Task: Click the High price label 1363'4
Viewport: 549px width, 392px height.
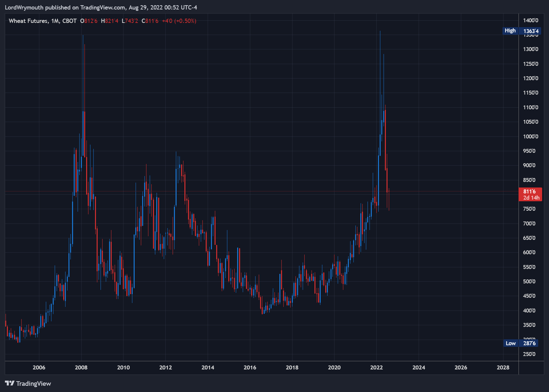Action: pos(531,31)
